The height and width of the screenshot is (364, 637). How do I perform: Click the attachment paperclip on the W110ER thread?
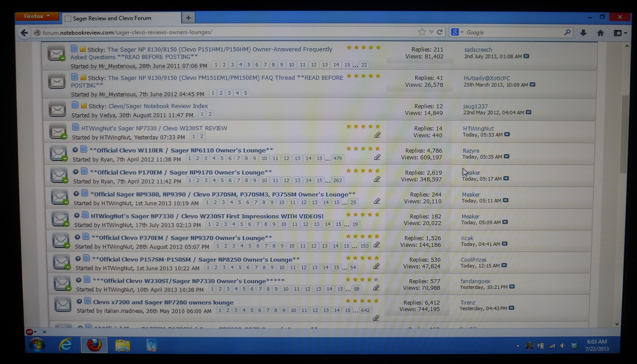pyautogui.click(x=377, y=157)
